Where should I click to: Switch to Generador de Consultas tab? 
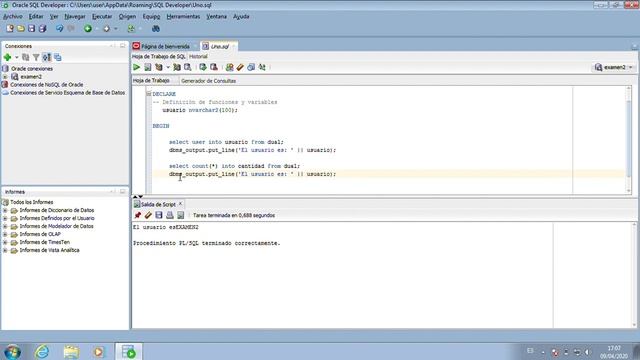tap(208, 81)
